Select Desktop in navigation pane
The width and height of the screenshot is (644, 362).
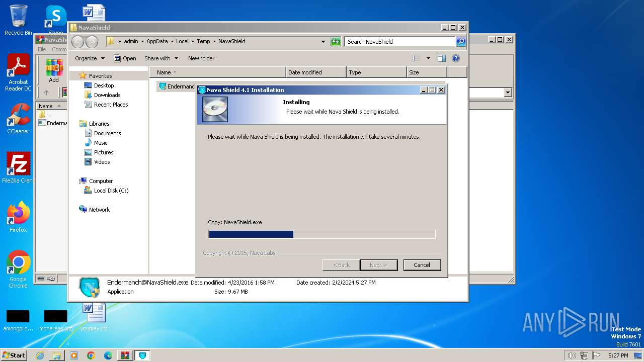[x=104, y=85]
